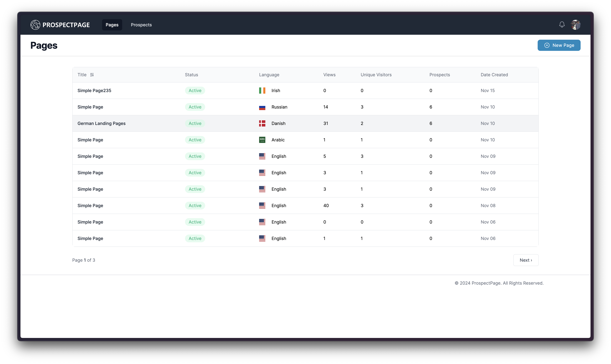Click the Danish flag for German Landing Pages
Image resolution: width=611 pixels, height=364 pixels.
point(262,123)
